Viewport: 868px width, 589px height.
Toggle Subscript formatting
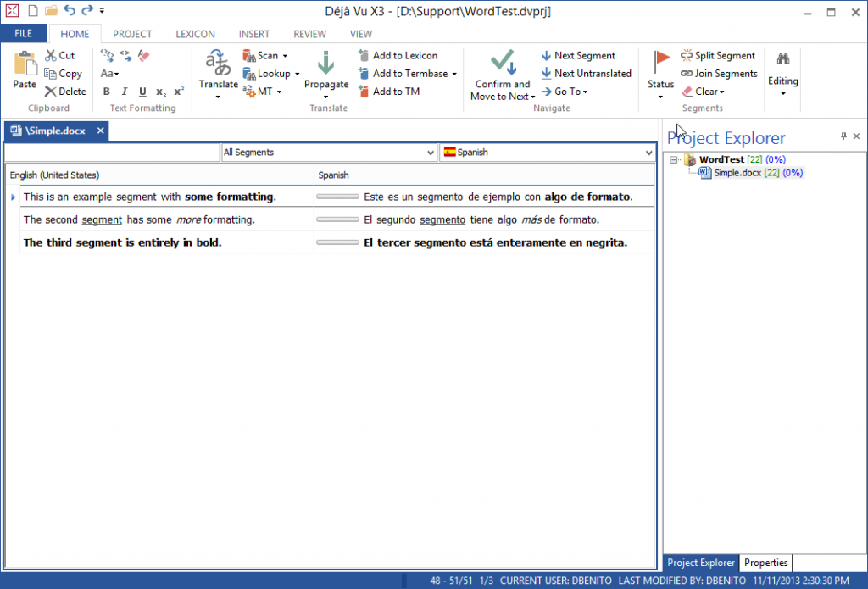tap(160, 92)
